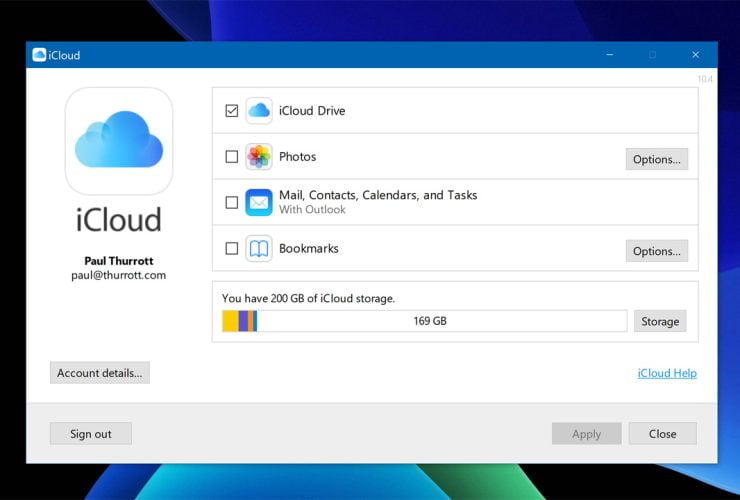Select the paul@thurrott.com email text

(x=118, y=275)
